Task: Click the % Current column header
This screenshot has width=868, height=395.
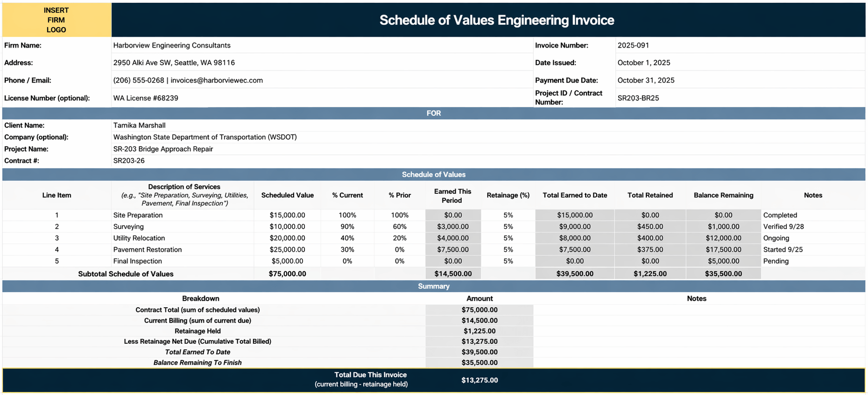Action: click(347, 195)
